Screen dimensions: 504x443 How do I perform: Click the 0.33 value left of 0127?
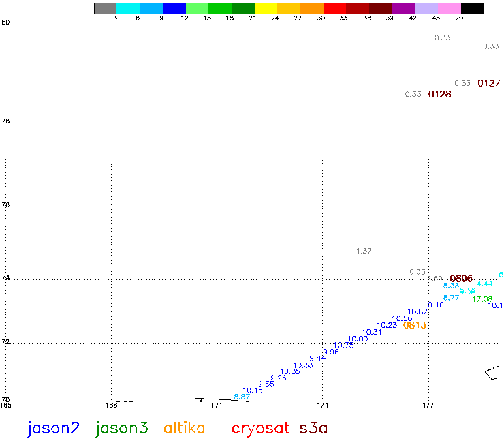pos(462,83)
